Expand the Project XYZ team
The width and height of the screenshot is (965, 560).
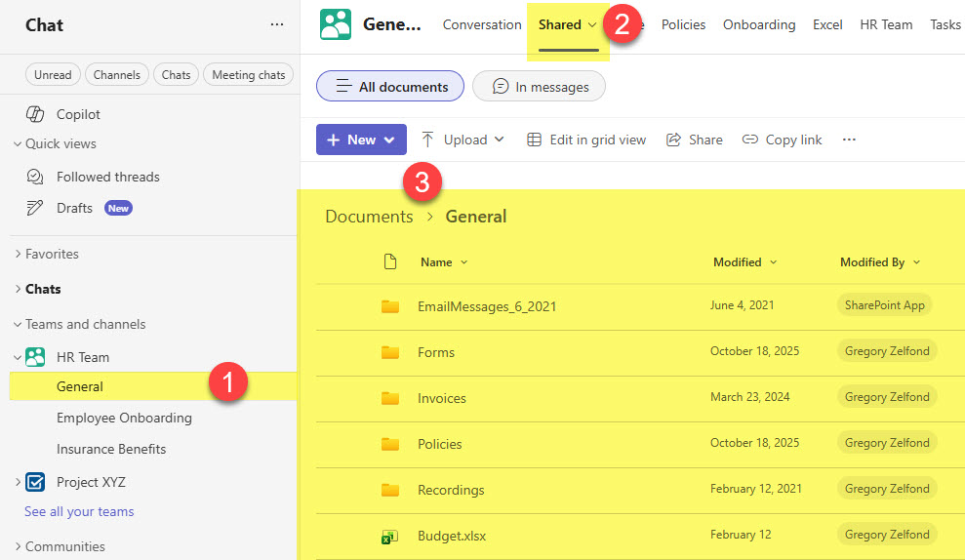click(x=18, y=482)
